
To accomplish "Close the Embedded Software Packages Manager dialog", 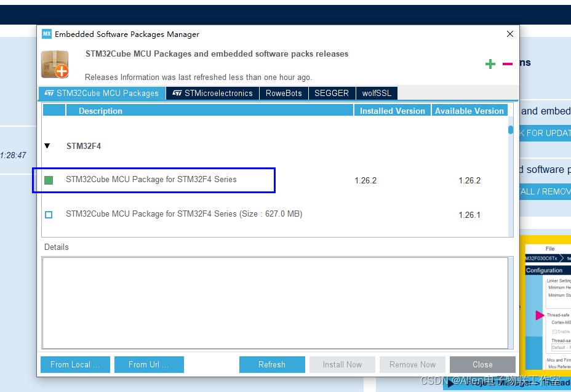I will 510,34.
